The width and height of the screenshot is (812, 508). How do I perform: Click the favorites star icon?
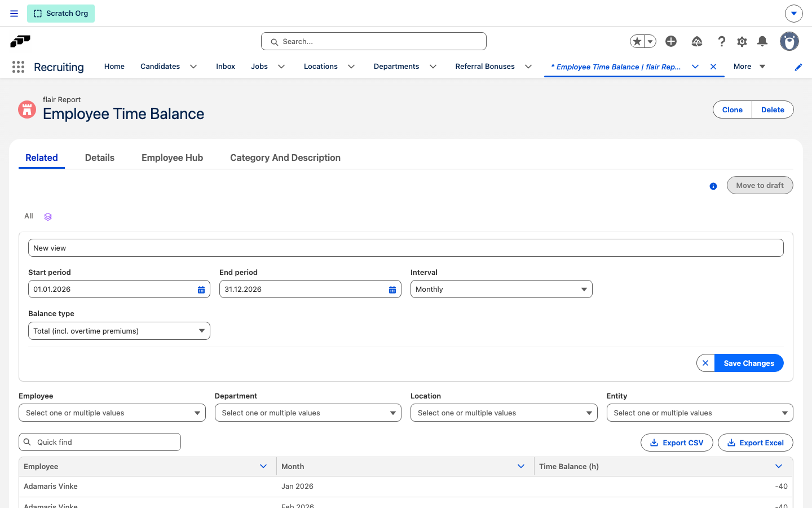(637, 41)
